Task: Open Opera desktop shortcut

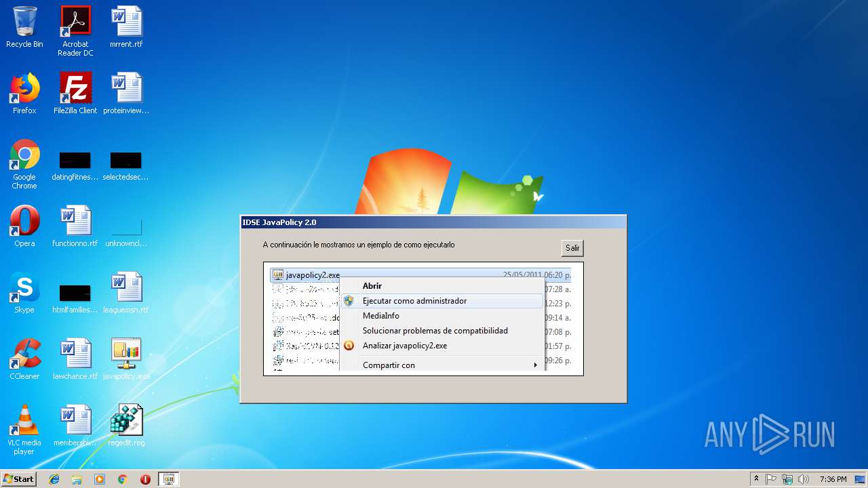Action: (x=24, y=226)
